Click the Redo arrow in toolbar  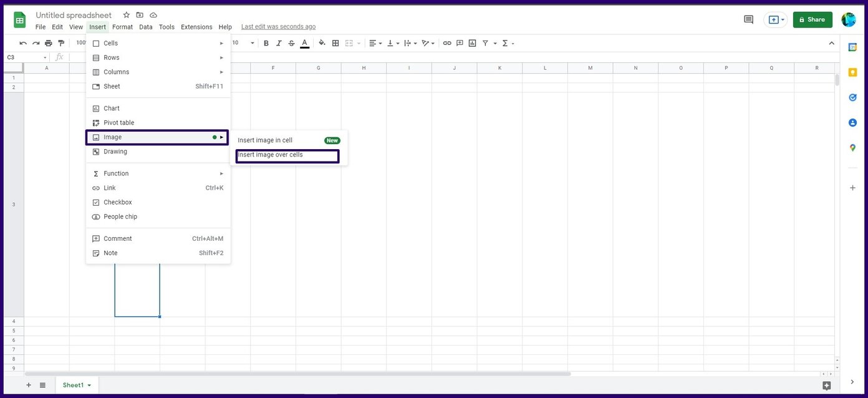tap(36, 43)
